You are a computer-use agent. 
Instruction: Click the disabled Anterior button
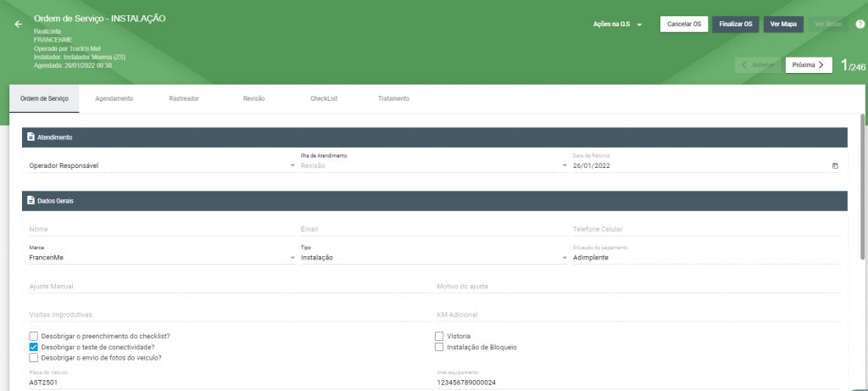pyautogui.click(x=758, y=64)
